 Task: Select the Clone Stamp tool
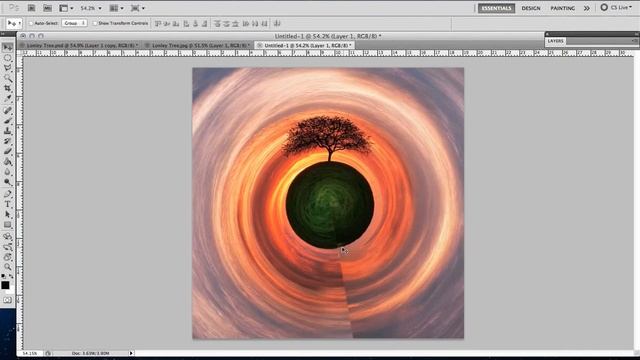[x=7, y=131]
